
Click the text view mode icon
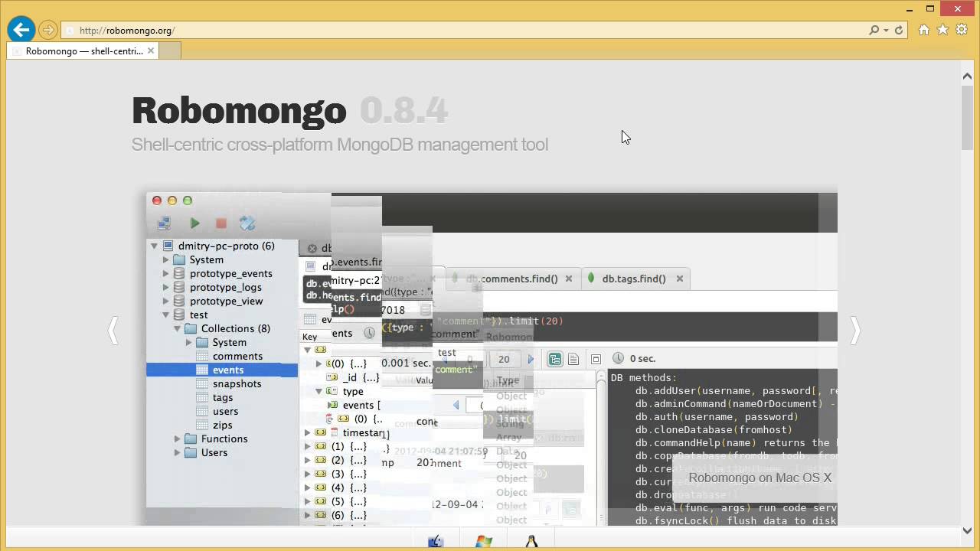[x=573, y=359]
